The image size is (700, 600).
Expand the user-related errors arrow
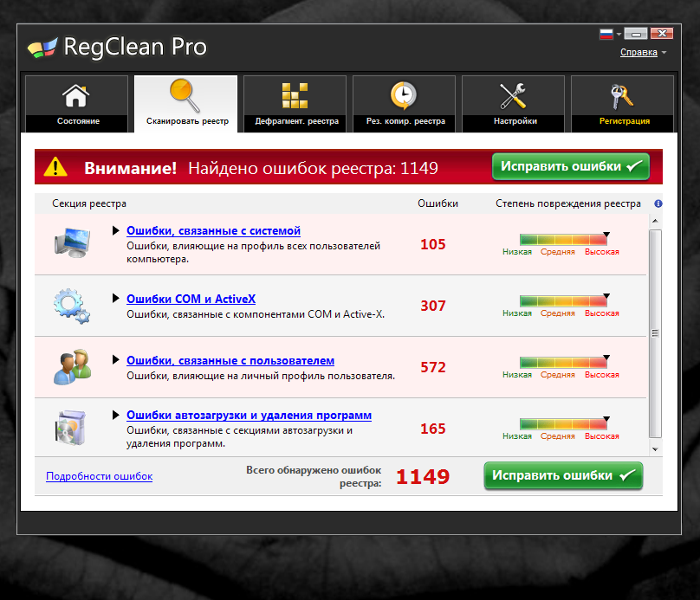click(116, 360)
